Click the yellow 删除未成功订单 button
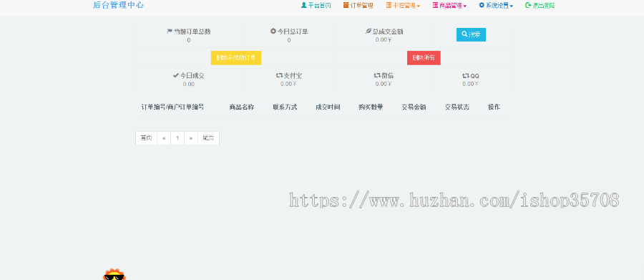 click(236, 58)
